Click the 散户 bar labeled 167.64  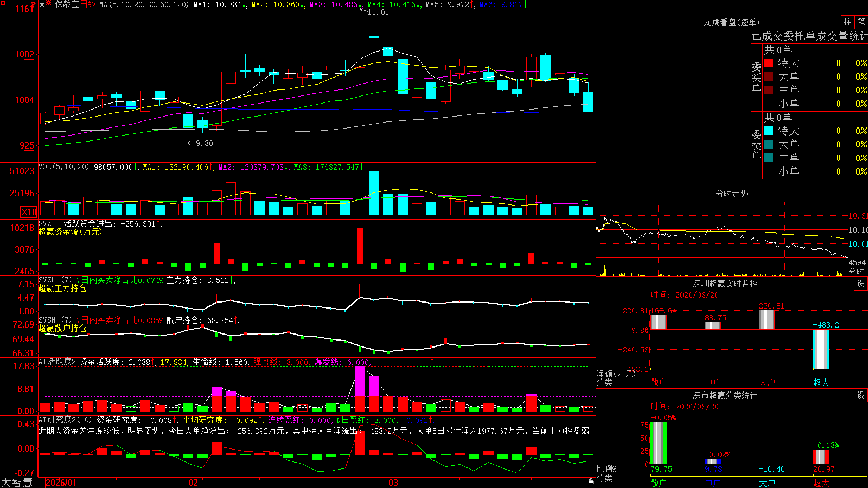659,322
